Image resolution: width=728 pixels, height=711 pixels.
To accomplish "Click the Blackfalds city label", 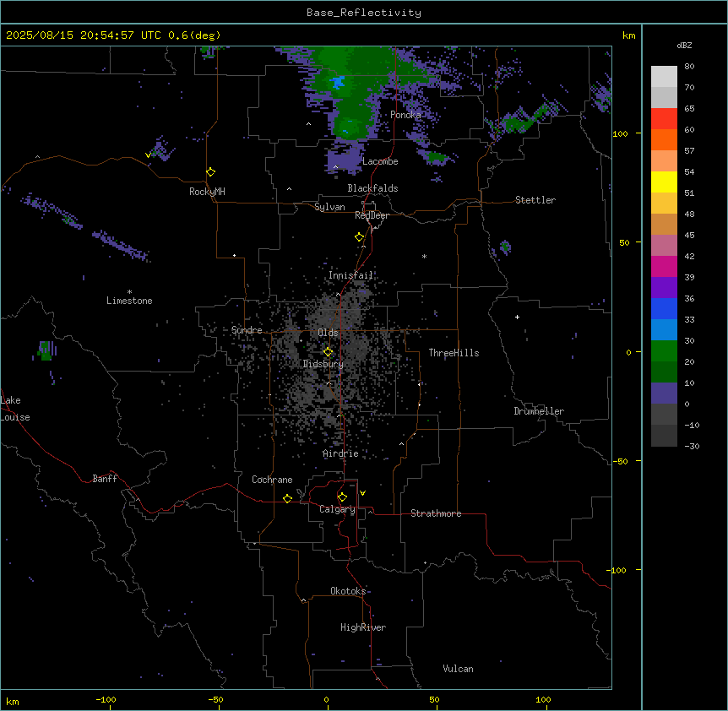I will (372, 188).
